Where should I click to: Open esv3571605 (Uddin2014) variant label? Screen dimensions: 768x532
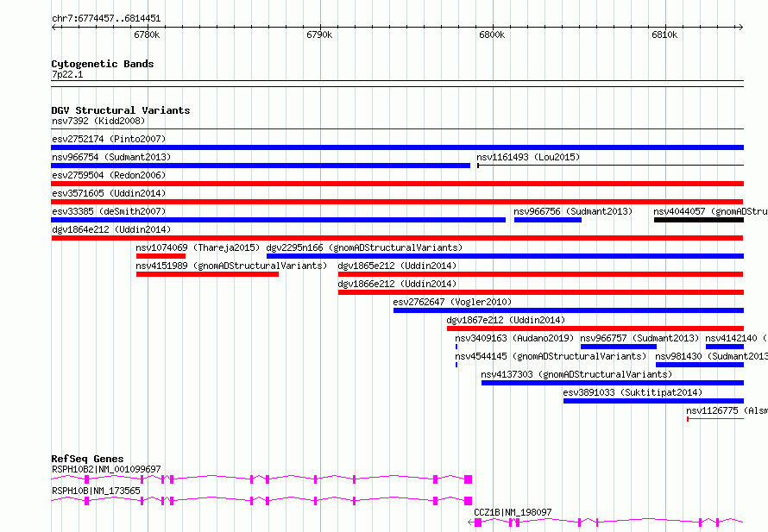(x=109, y=193)
